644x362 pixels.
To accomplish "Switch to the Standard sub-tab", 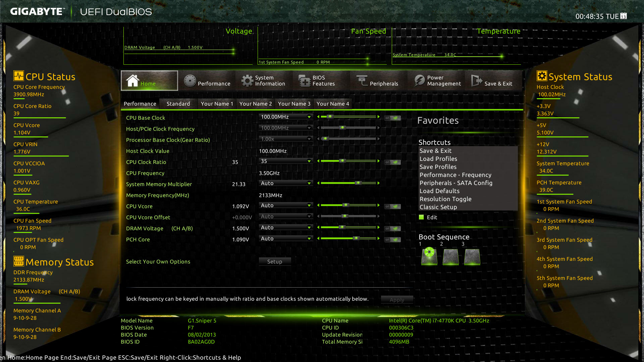I will pyautogui.click(x=178, y=104).
